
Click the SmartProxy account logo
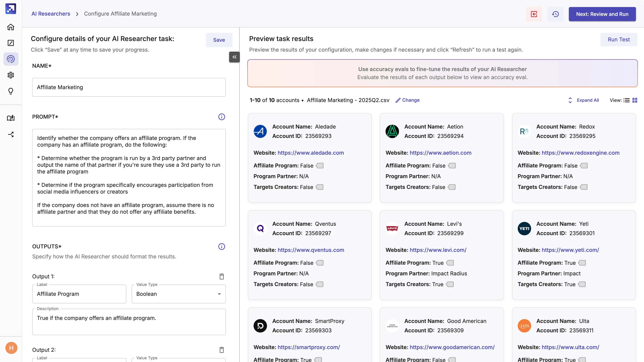pyautogui.click(x=260, y=325)
